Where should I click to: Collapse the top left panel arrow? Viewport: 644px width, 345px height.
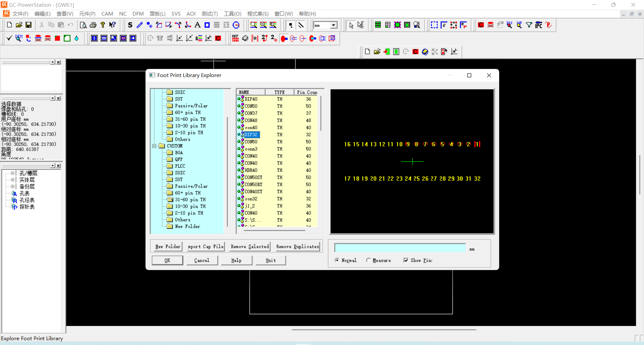53,62
